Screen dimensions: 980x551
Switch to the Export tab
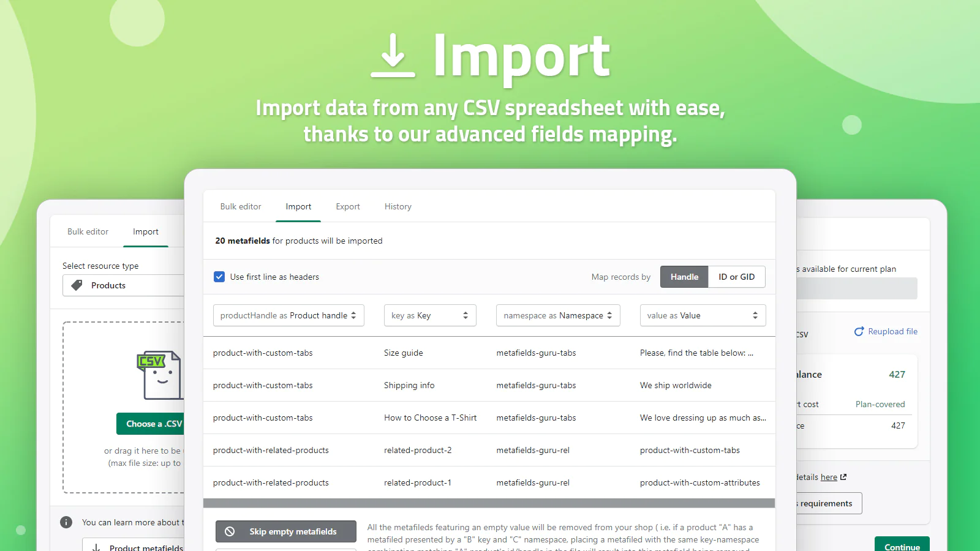(x=348, y=207)
